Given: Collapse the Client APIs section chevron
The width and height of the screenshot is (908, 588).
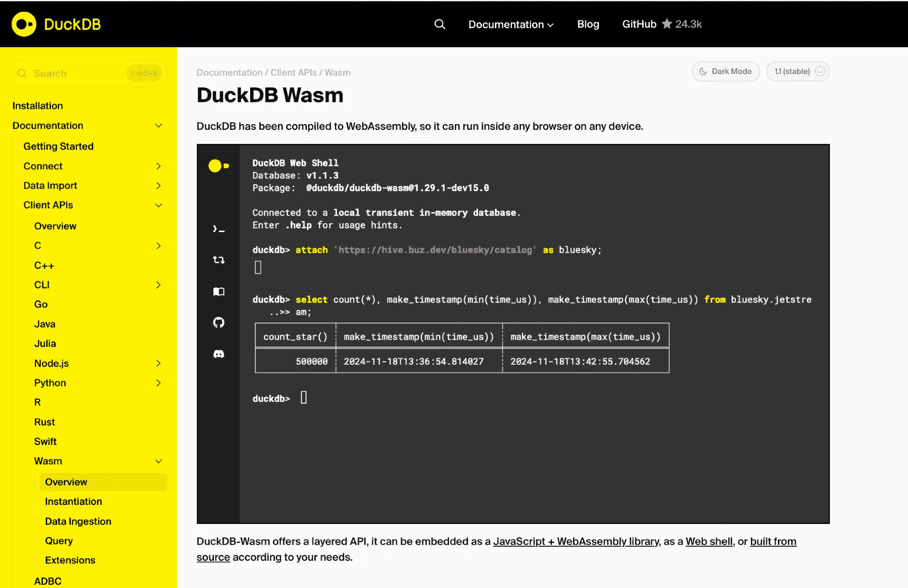Looking at the screenshot, I should click(x=158, y=205).
